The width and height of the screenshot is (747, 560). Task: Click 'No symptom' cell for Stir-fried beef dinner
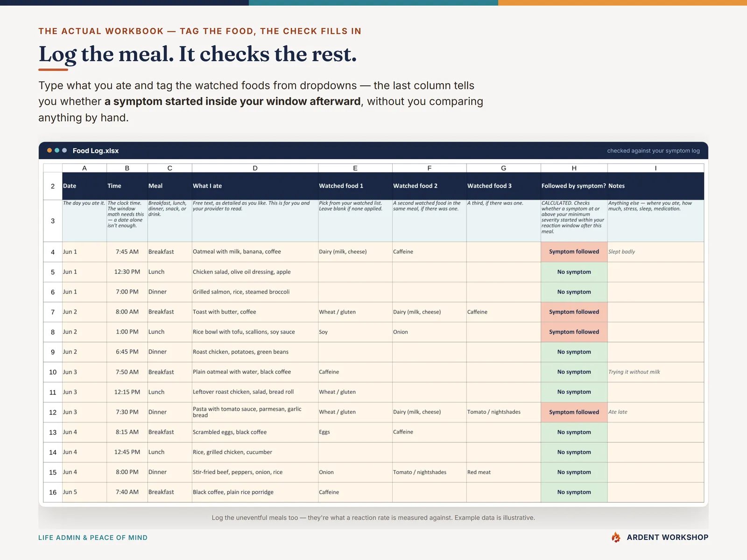[574, 472]
